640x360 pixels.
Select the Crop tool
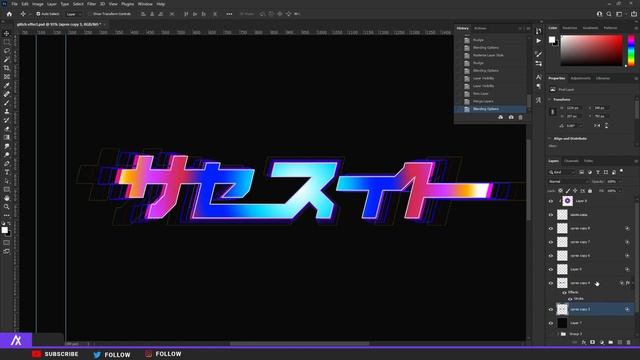[7, 68]
